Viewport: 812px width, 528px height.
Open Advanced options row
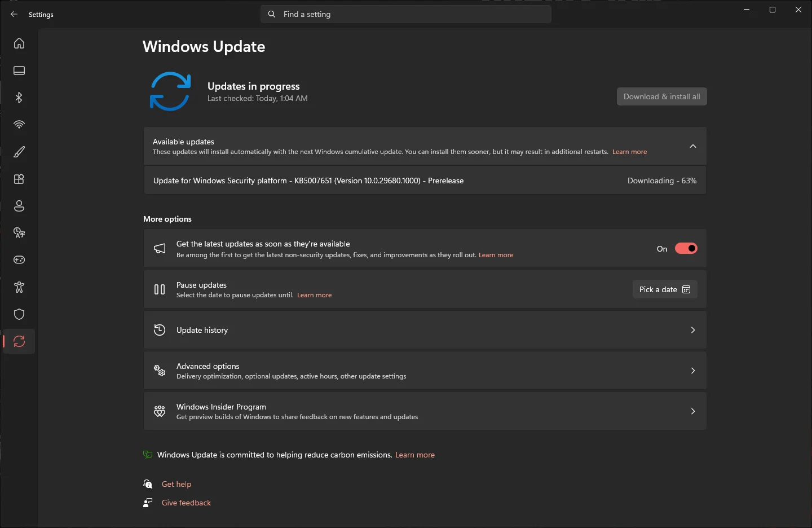point(425,371)
